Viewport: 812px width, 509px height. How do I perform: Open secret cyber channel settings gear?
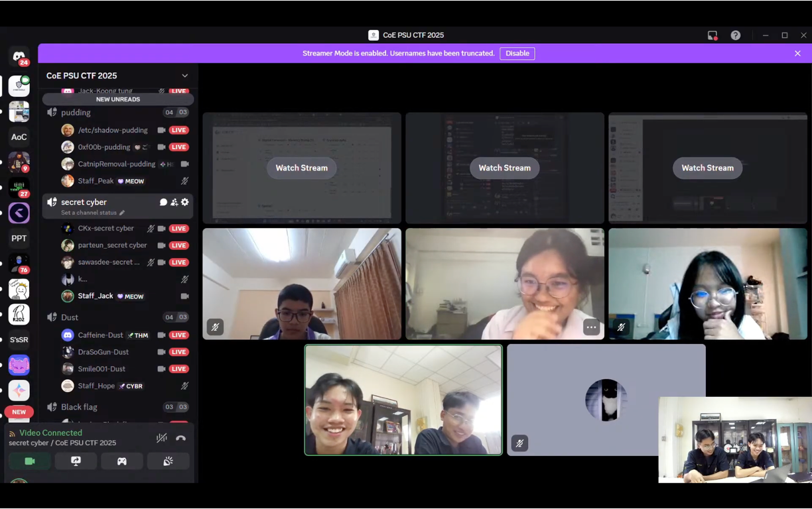tap(185, 202)
